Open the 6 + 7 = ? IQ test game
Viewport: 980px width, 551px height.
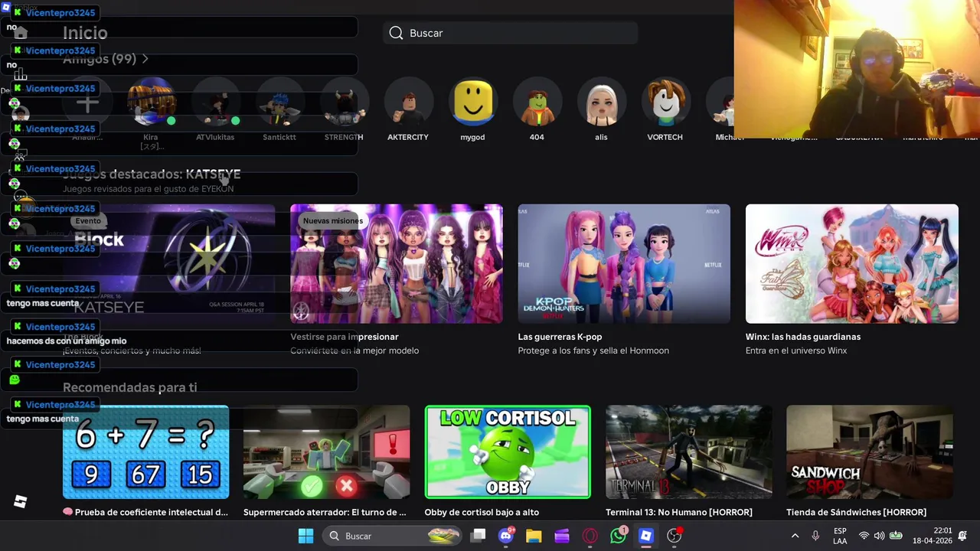pos(145,452)
